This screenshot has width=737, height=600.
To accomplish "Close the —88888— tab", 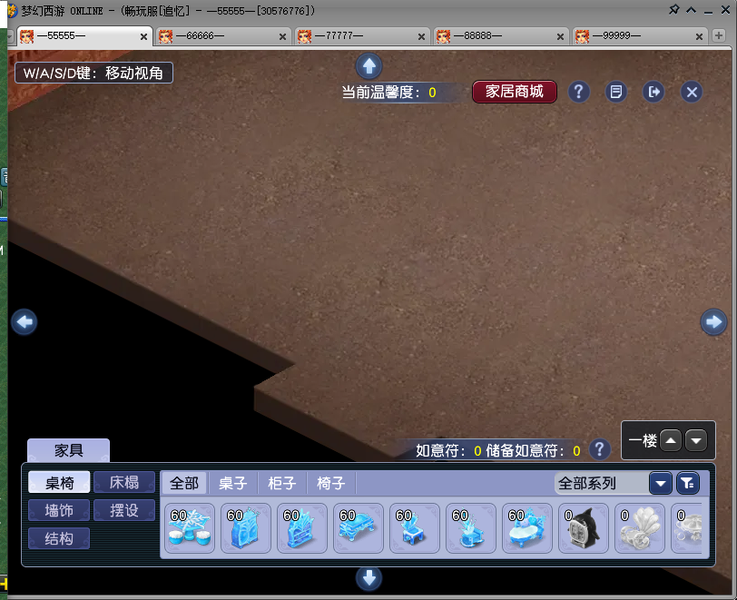I will (560, 37).
